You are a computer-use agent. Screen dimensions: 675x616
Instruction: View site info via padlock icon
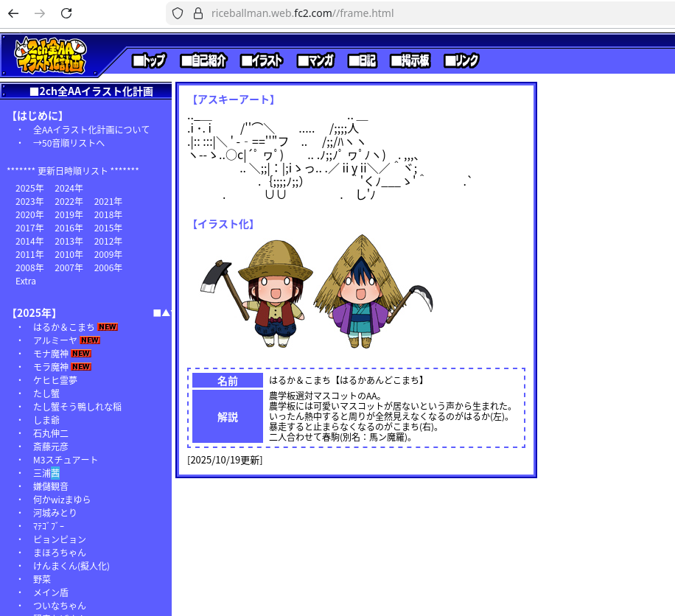(198, 13)
